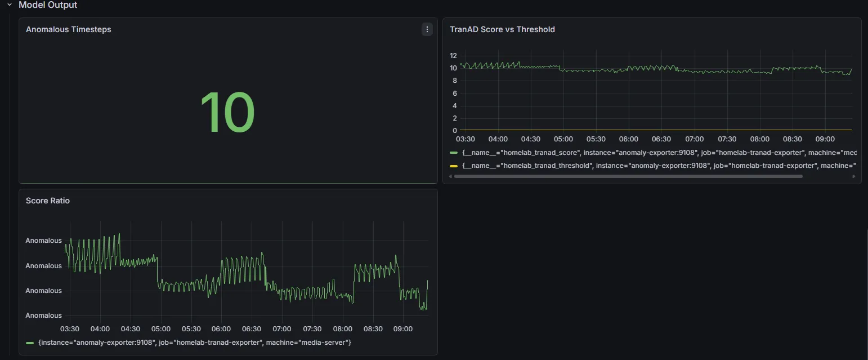Open the Model Output row title

48,5
